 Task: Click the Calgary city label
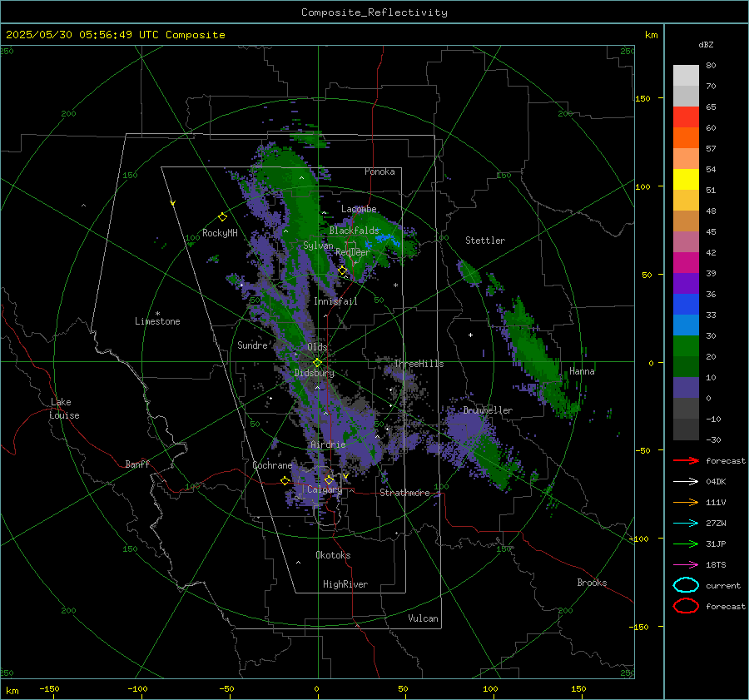click(x=325, y=489)
